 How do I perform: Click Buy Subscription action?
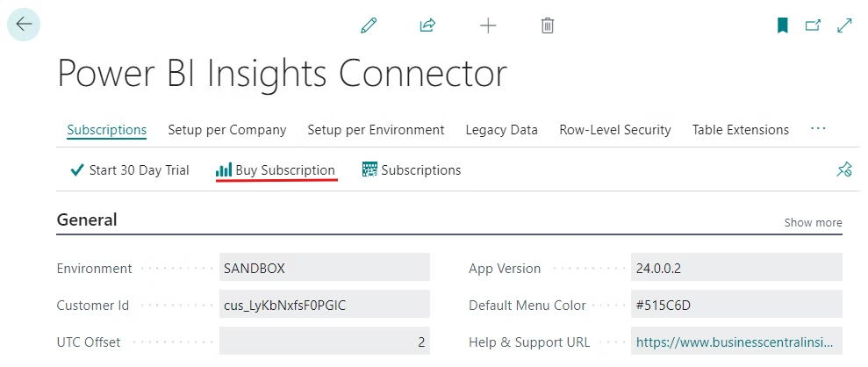[276, 170]
